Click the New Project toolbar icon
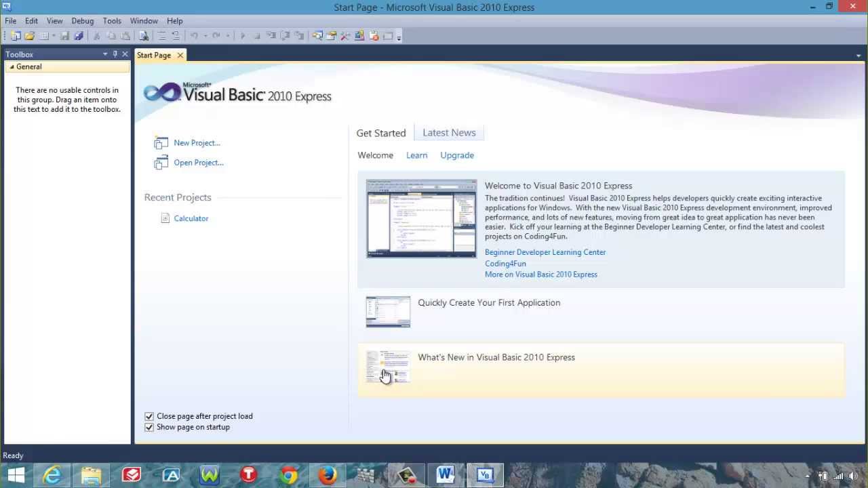The height and width of the screenshot is (488, 868). (x=15, y=36)
